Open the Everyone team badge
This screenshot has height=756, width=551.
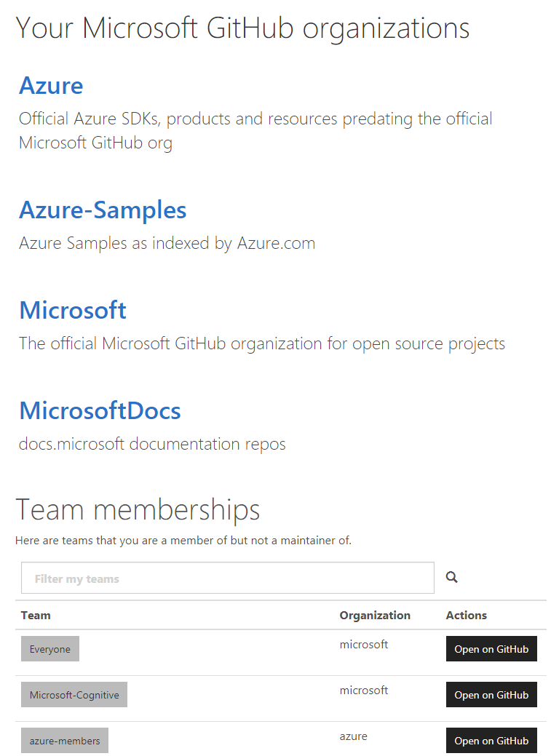pos(50,649)
